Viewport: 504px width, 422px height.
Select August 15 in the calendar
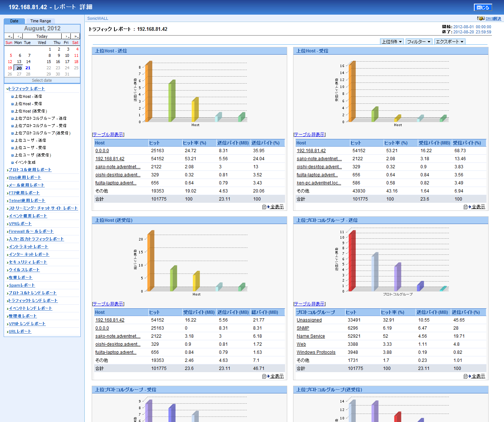click(49, 62)
